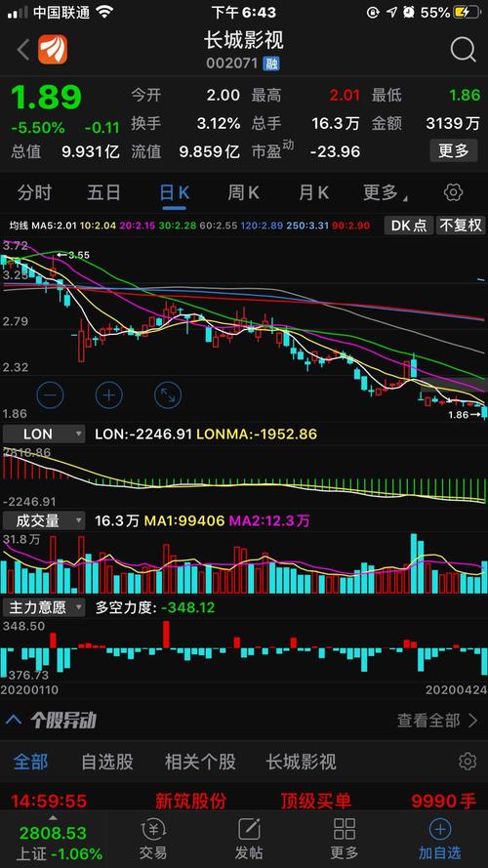488x868 pixels.
Task: Open settings gear in 个股异动 section
Action: (x=468, y=762)
